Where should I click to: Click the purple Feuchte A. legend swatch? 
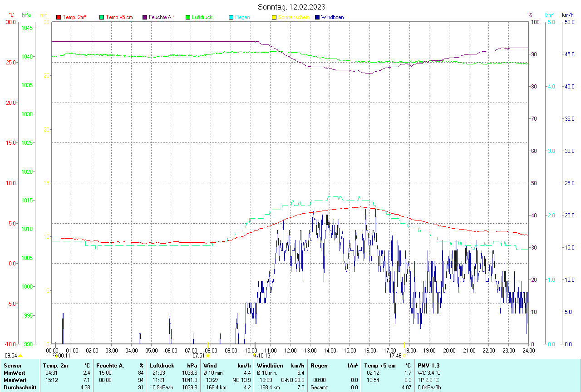coord(145,17)
